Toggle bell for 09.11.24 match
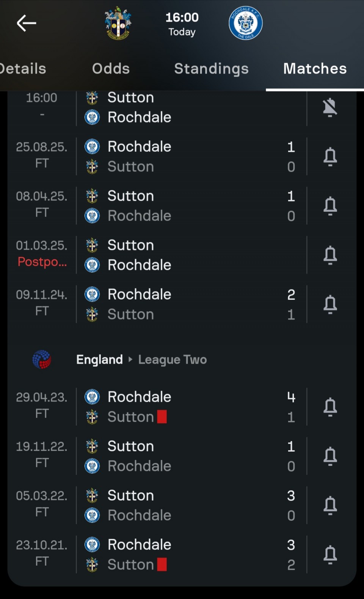Screen dimensions: 364x599 coord(330,304)
